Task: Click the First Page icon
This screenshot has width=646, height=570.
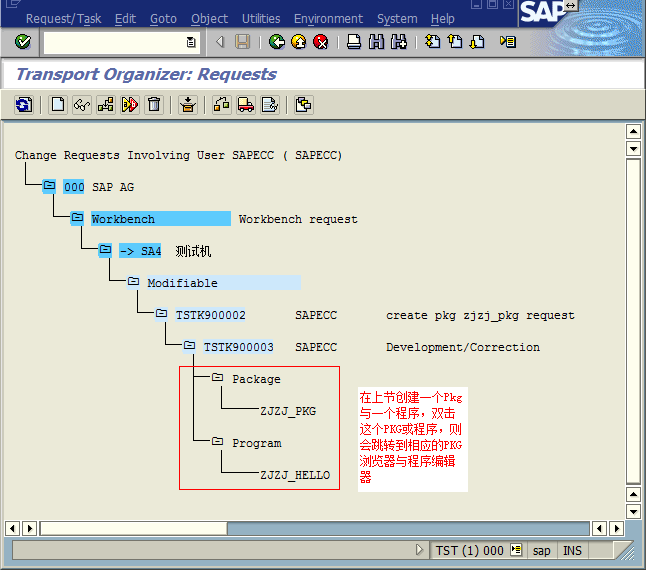Action: pyautogui.click(x=433, y=42)
